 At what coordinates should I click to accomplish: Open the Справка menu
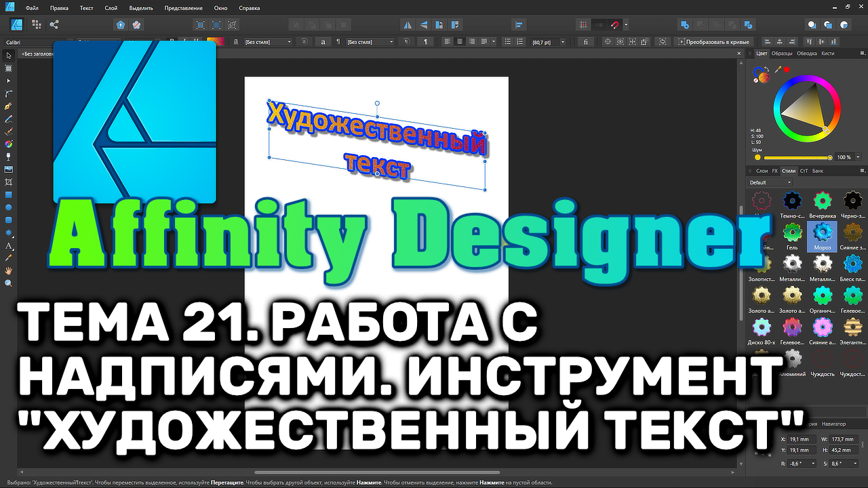(250, 8)
